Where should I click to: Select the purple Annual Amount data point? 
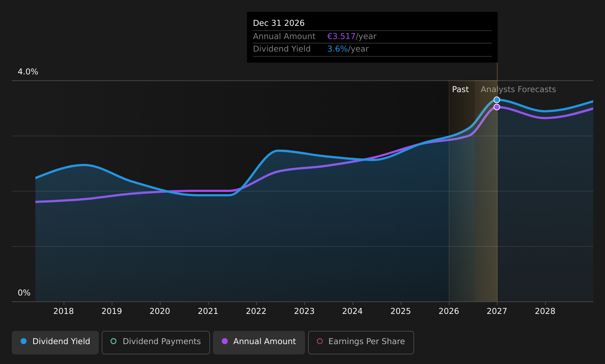(497, 107)
